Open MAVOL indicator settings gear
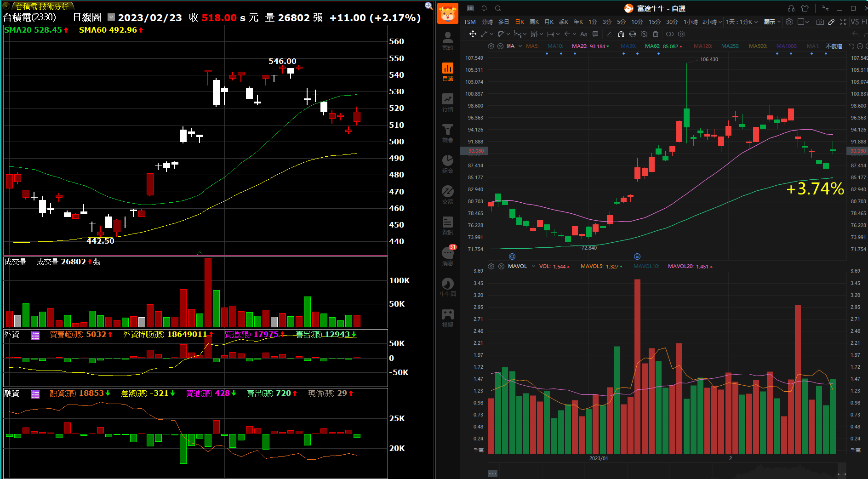This screenshot has height=479, width=868. (x=491, y=266)
